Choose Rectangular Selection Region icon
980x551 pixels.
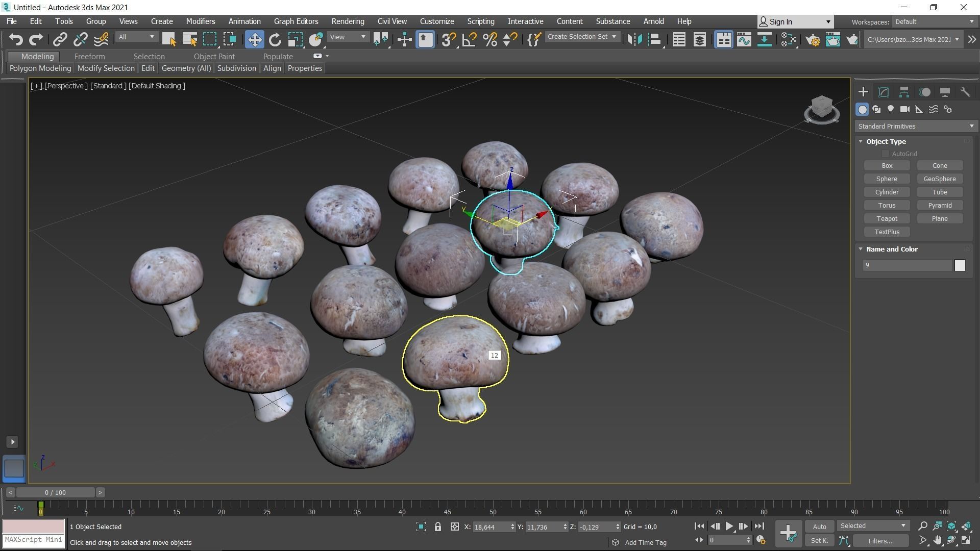click(x=210, y=39)
